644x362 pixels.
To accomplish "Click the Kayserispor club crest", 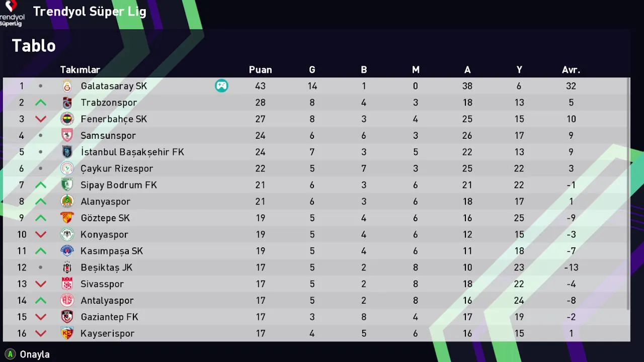I will [x=67, y=333].
